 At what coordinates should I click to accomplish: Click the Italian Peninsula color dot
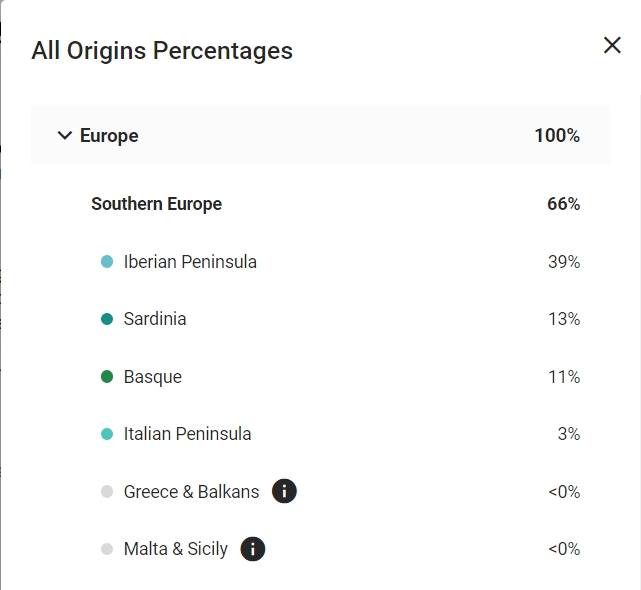(x=107, y=434)
